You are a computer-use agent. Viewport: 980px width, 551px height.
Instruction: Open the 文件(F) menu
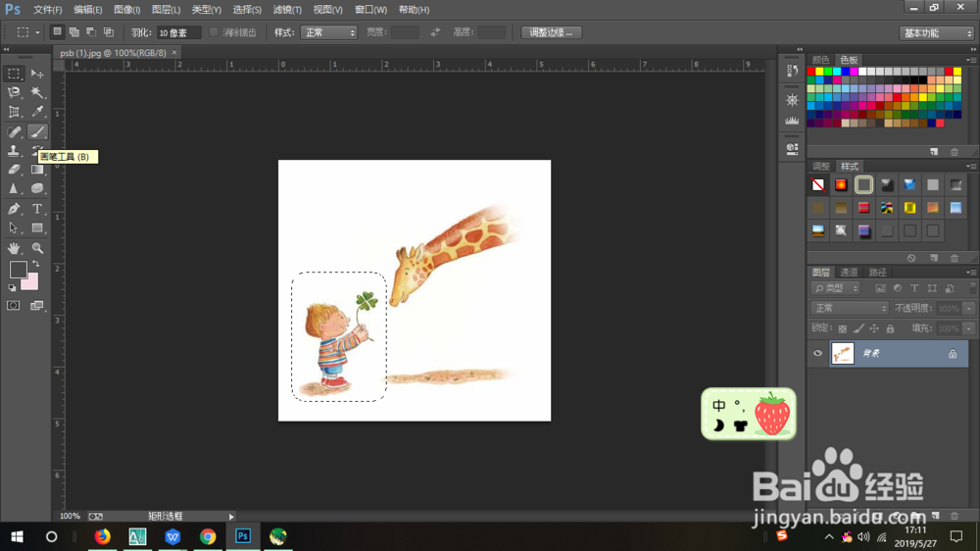point(47,10)
